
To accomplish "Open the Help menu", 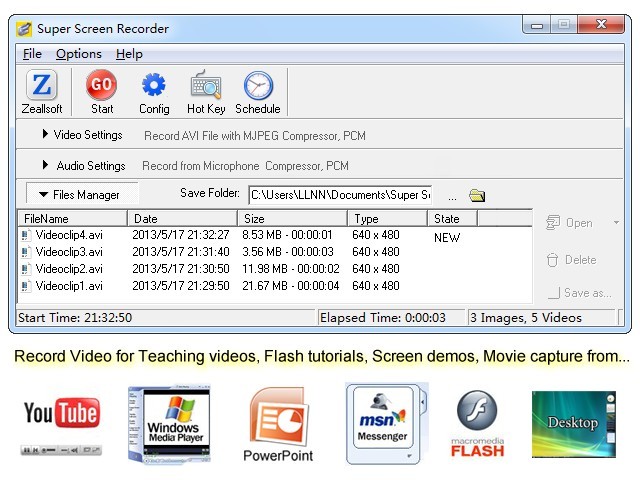I will click(x=129, y=54).
